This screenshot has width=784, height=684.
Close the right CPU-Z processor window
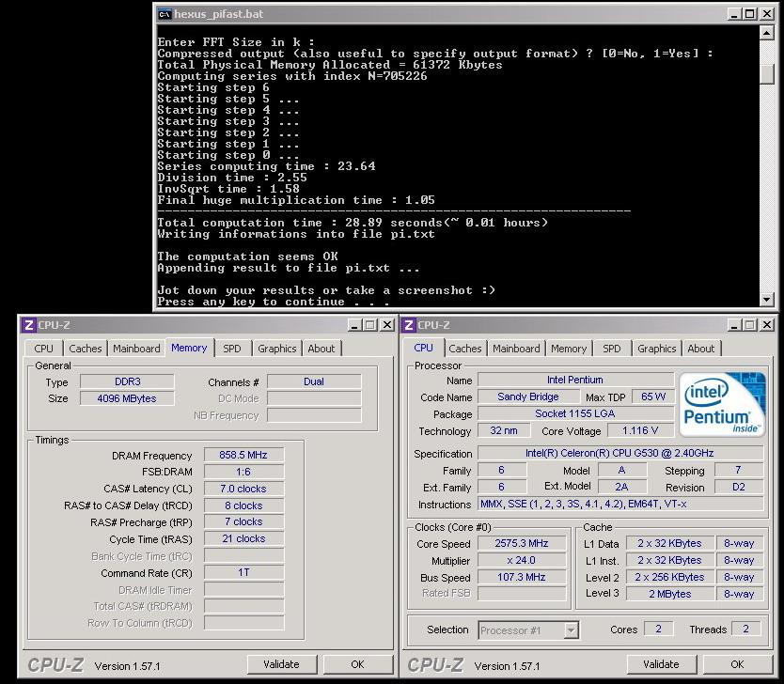[x=766, y=325]
